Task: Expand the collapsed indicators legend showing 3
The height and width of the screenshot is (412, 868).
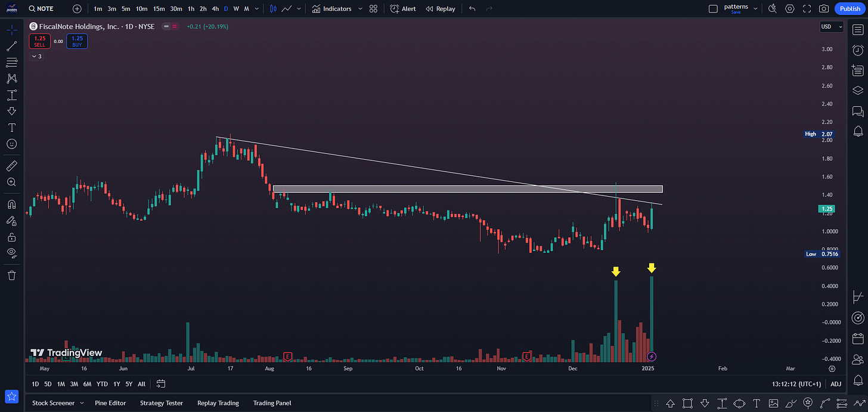Action: [36, 56]
